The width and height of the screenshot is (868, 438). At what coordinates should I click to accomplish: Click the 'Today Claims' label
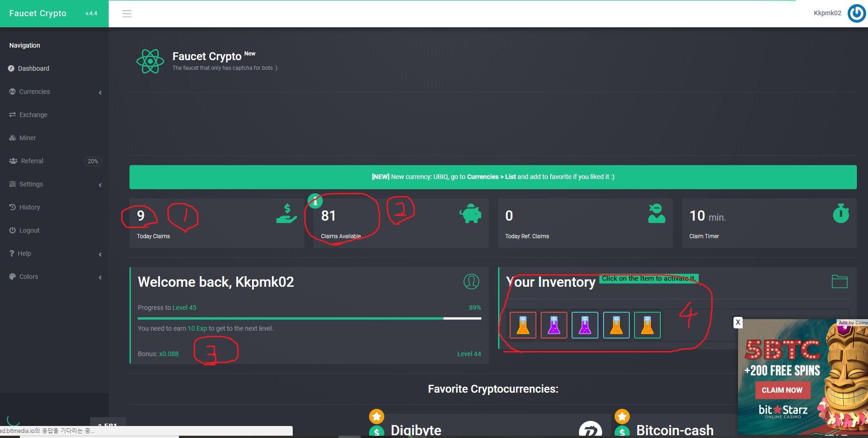[153, 236]
